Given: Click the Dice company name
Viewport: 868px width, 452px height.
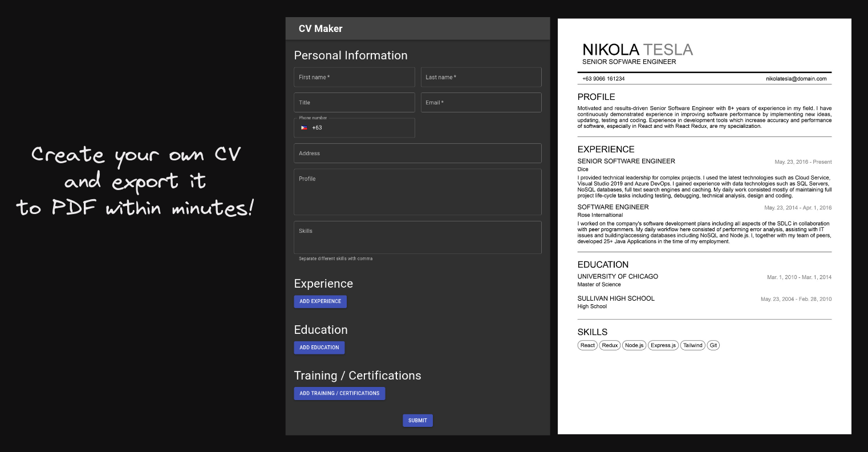Looking at the screenshot, I should 583,169.
